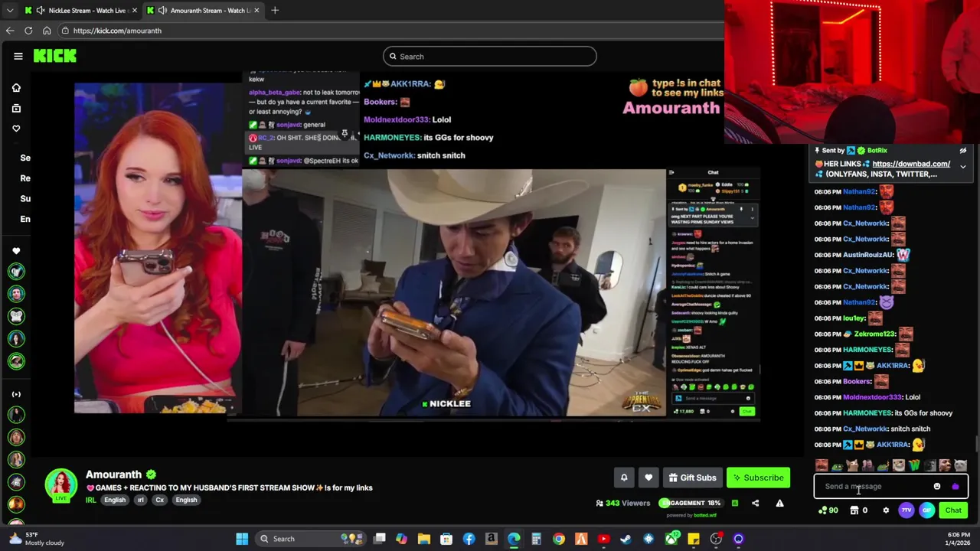Toggle stream notifications bell

624,478
